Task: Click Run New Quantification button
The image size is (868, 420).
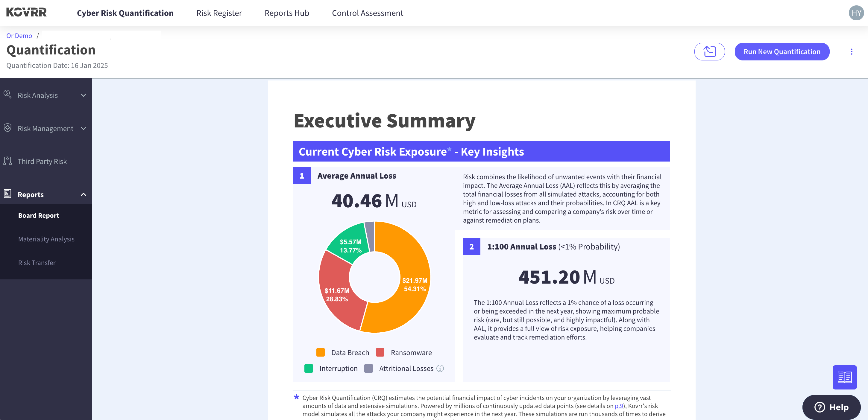Action: 782,51
